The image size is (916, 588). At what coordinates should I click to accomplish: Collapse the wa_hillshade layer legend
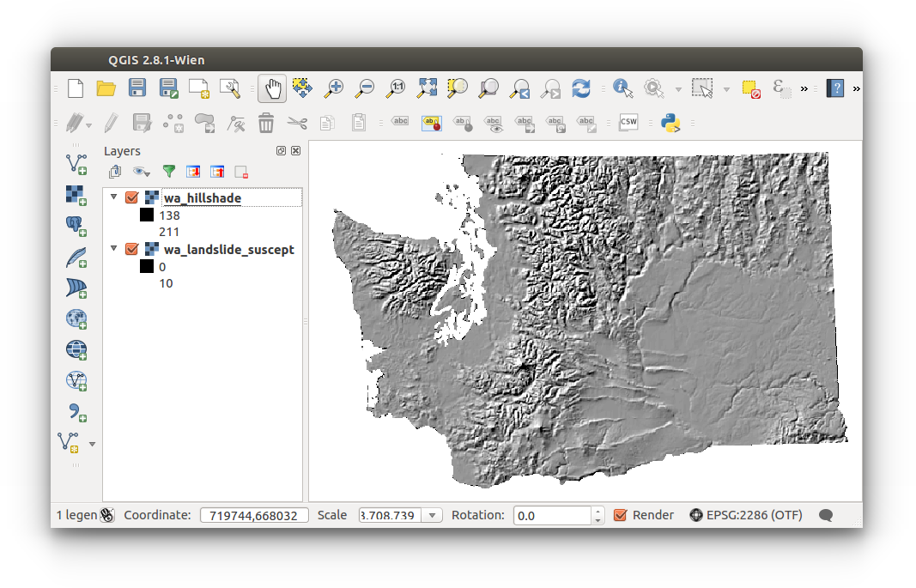[113, 197]
